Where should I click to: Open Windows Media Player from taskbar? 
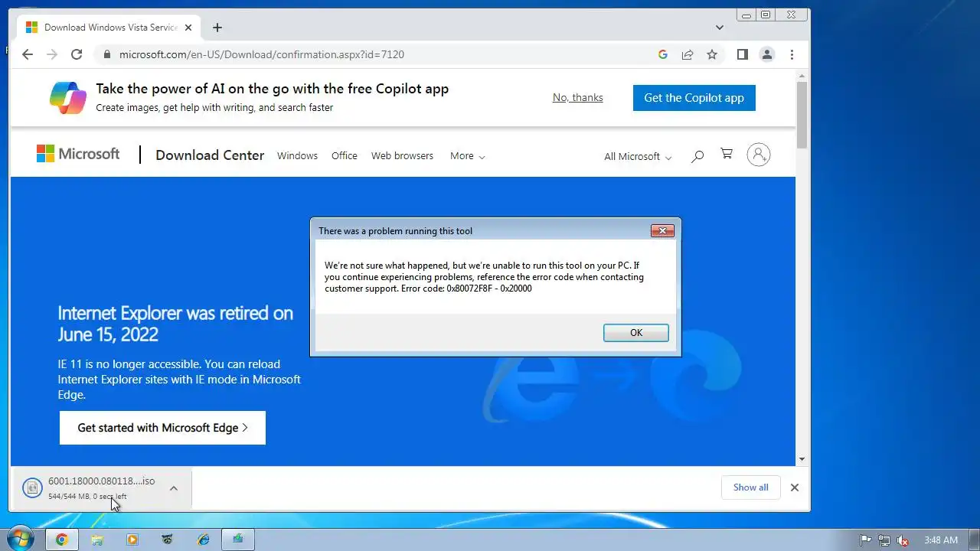[x=132, y=540]
